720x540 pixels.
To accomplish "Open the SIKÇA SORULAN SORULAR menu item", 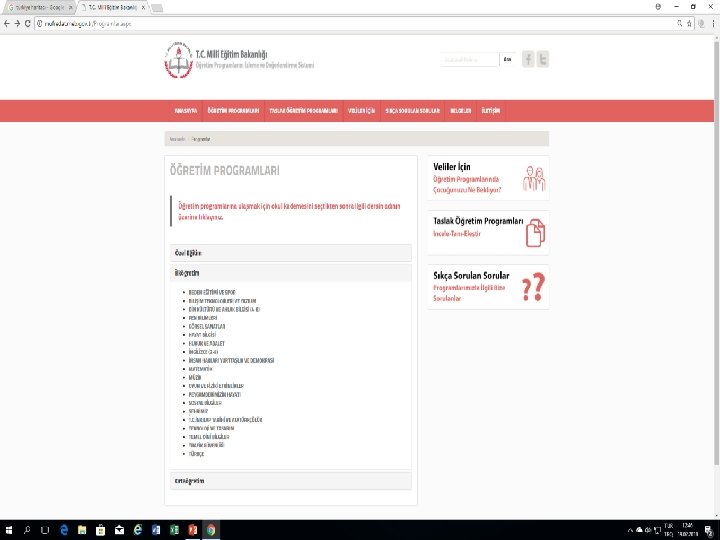I will pos(412,111).
